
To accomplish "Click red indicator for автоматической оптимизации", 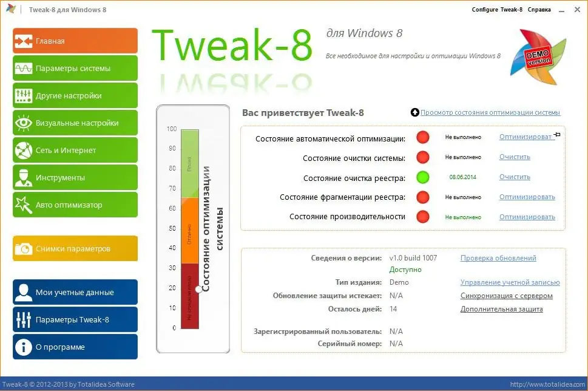I will (x=422, y=137).
